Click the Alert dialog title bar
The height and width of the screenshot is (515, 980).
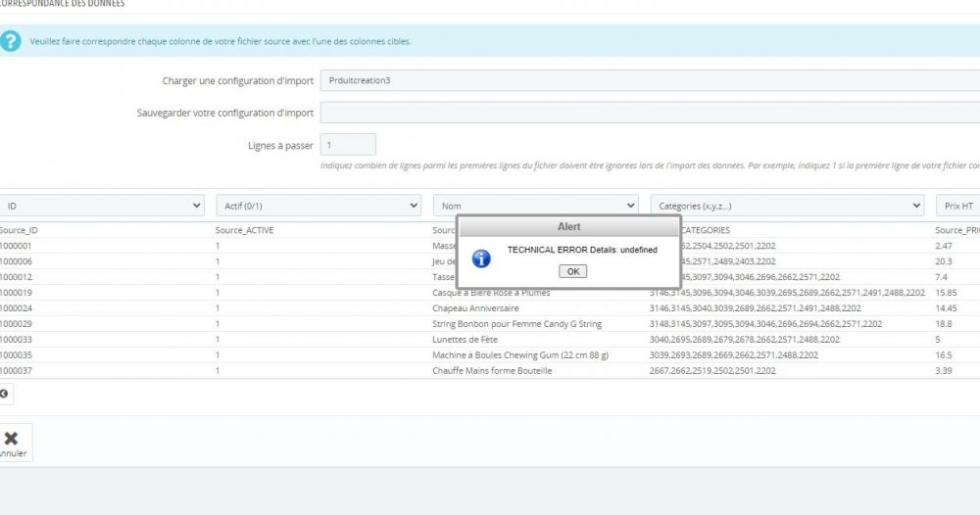tap(568, 226)
